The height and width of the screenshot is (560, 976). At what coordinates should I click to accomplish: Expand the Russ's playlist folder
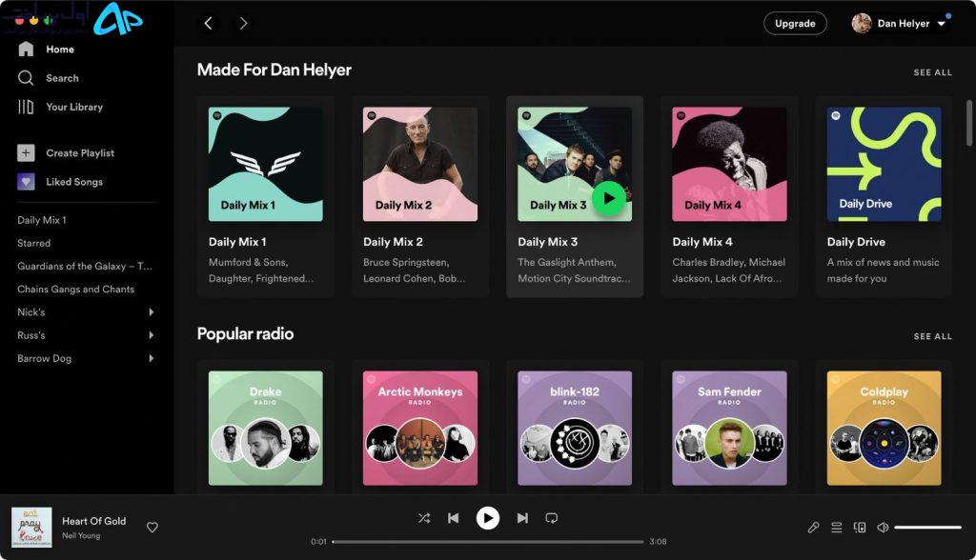tap(151, 335)
